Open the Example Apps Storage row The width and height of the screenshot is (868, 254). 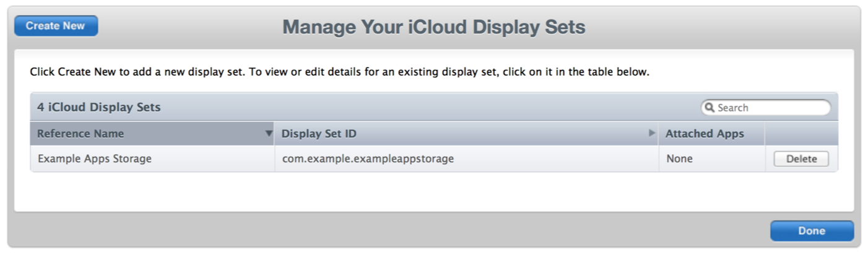[95, 159]
